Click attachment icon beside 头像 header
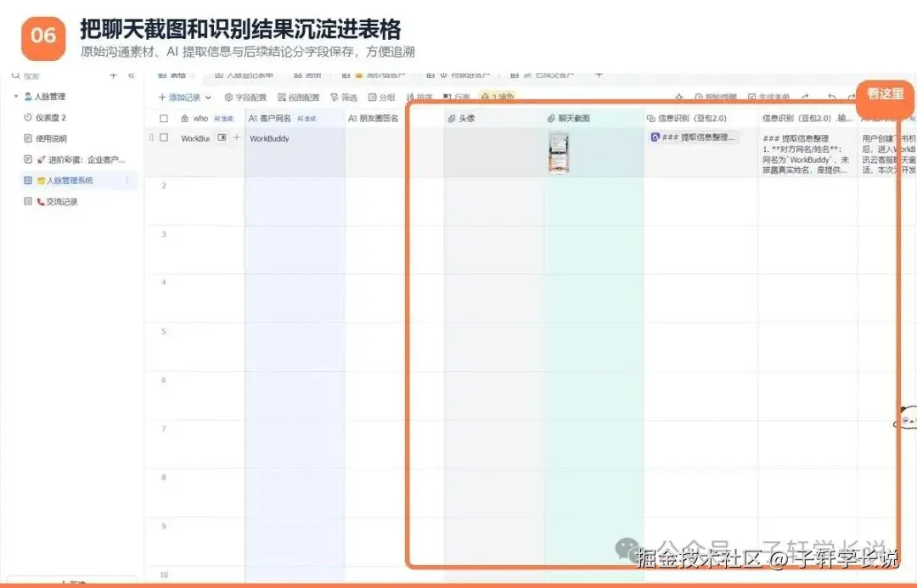The height and width of the screenshot is (588, 917). point(452,119)
